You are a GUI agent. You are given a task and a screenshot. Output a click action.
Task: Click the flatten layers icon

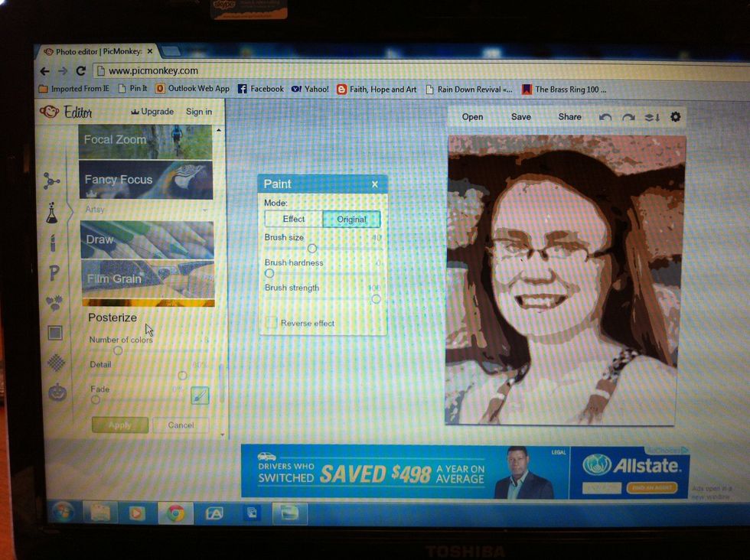pos(651,117)
